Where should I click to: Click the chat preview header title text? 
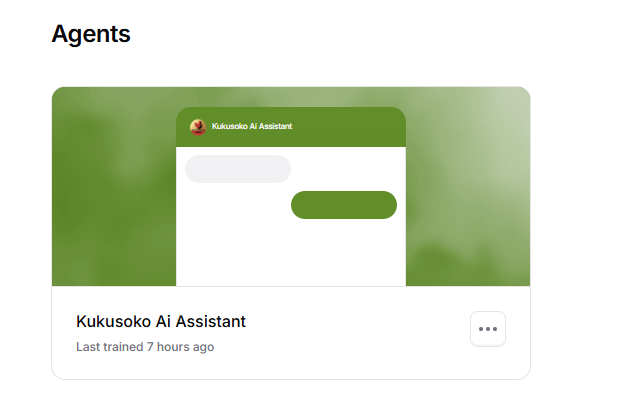click(252, 127)
